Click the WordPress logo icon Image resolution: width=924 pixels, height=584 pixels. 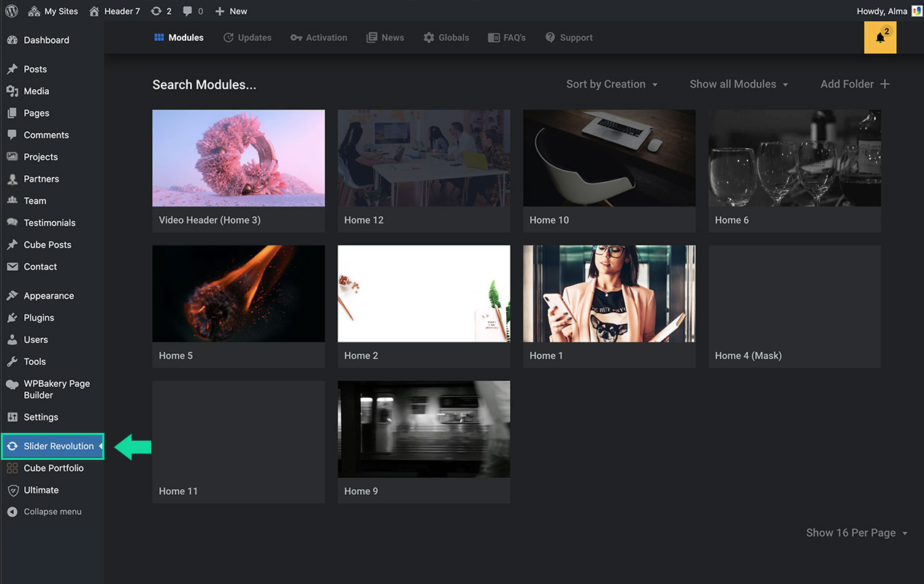click(x=12, y=11)
